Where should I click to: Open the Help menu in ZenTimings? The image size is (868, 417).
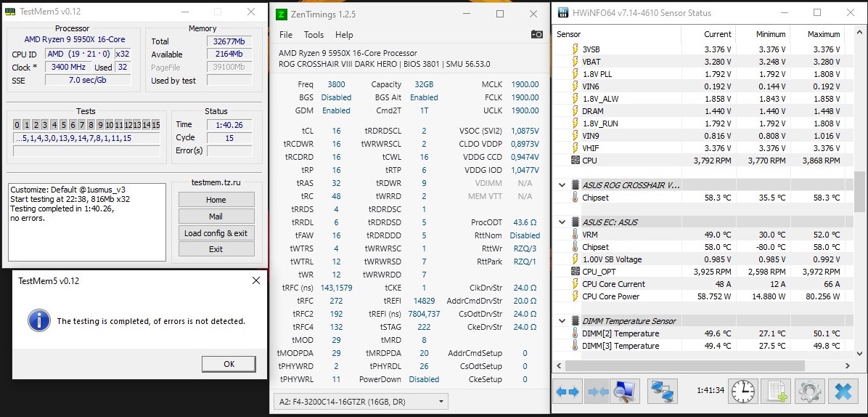[x=344, y=35]
